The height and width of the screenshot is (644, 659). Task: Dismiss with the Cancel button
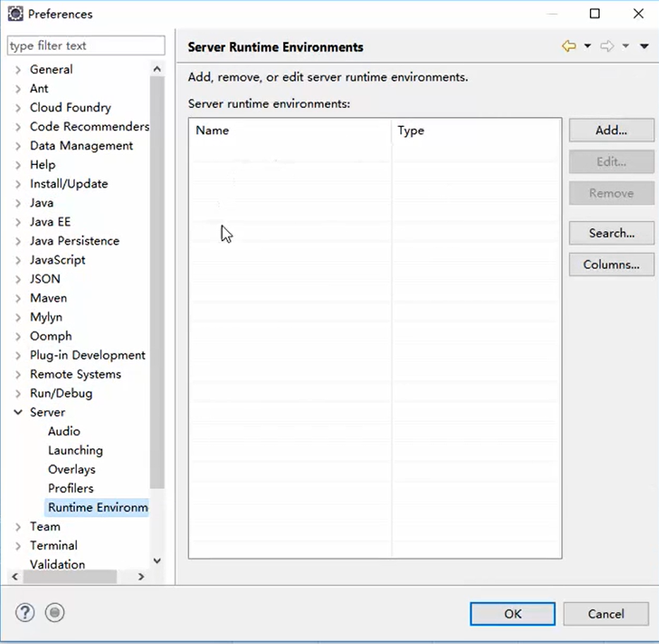(605, 614)
